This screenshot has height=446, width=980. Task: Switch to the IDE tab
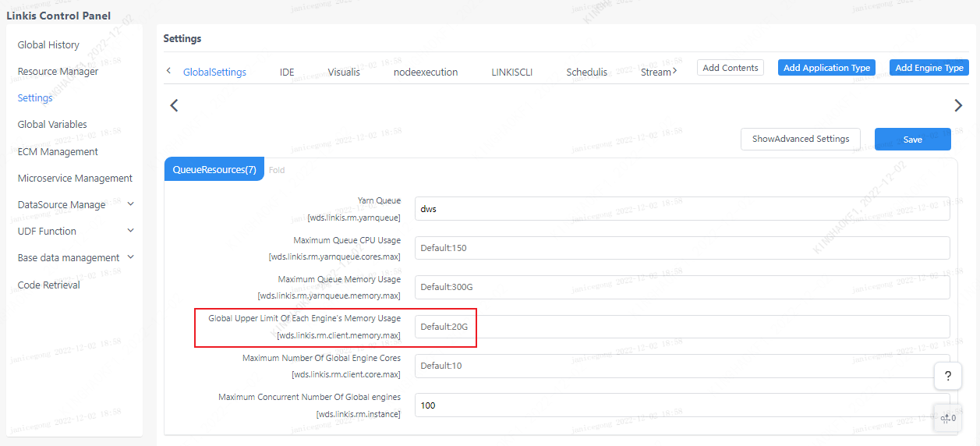[x=287, y=72]
